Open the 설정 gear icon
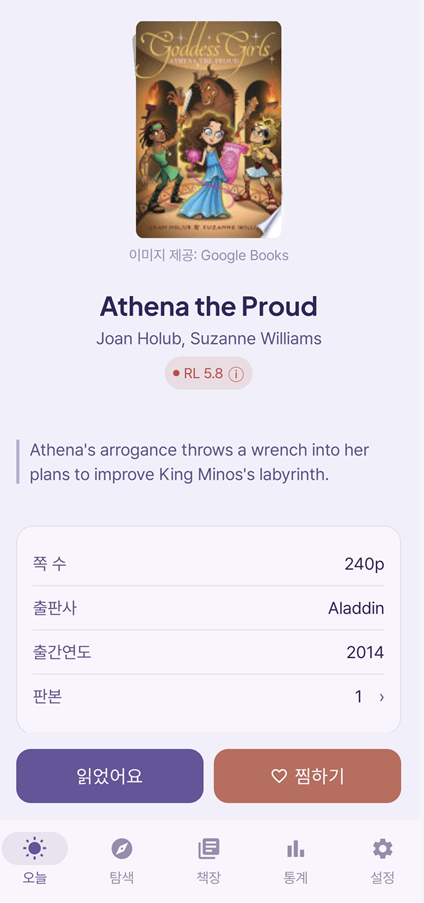Image resolution: width=424 pixels, height=903 pixels. pyautogui.click(x=383, y=848)
